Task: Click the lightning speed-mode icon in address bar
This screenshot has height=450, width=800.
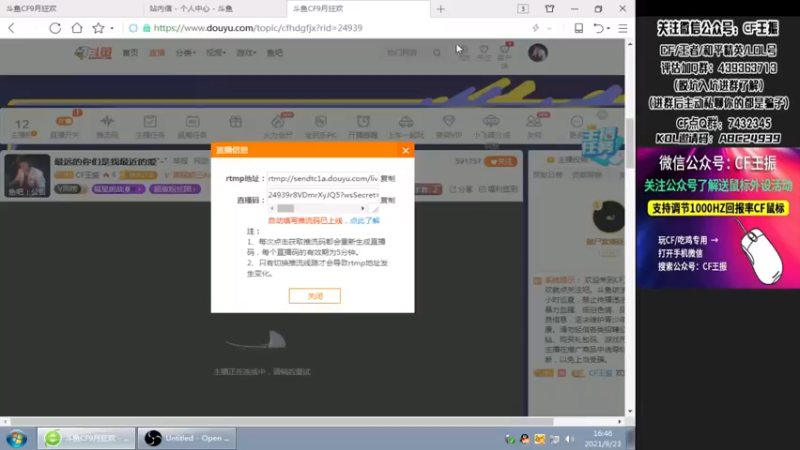Action: coord(535,28)
